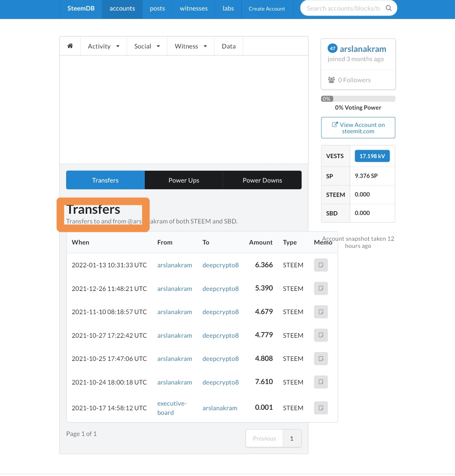Expand the Activity dropdown menu
The width and height of the screenshot is (455, 476).
click(104, 46)
